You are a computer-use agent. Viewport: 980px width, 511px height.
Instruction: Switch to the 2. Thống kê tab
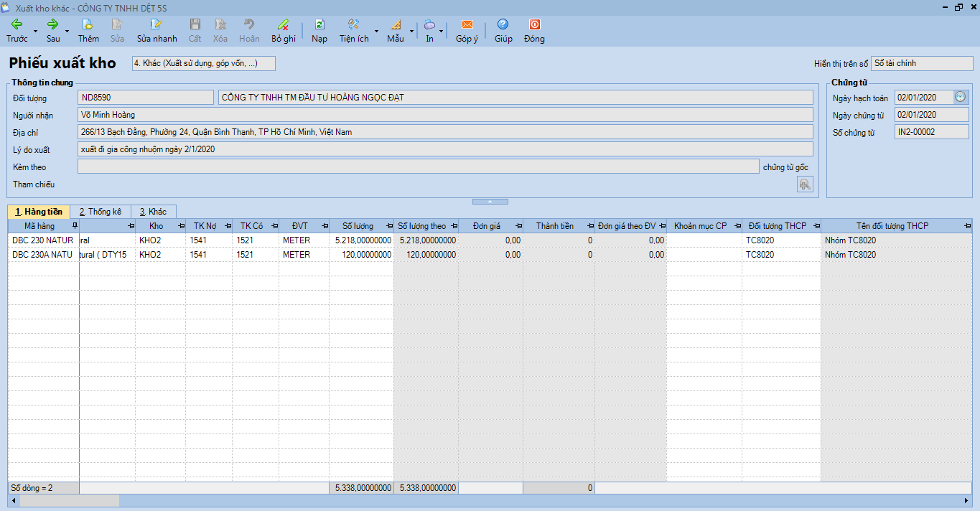point(101,212)
